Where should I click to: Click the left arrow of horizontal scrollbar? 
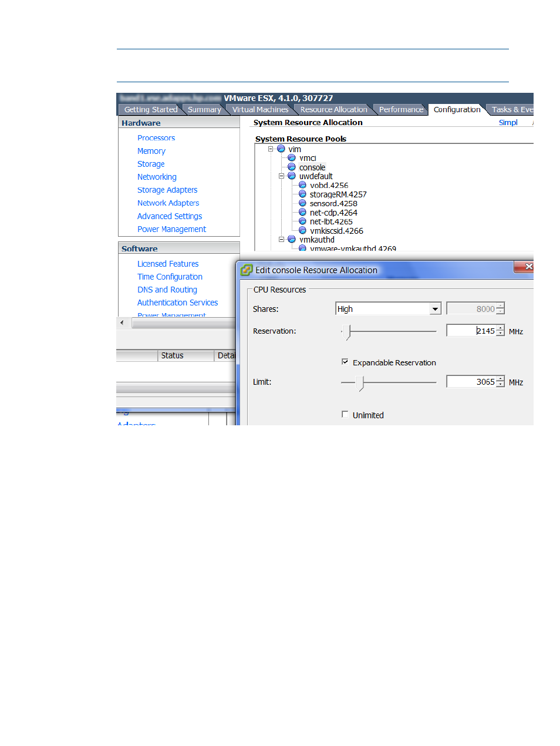click(122, 322)
